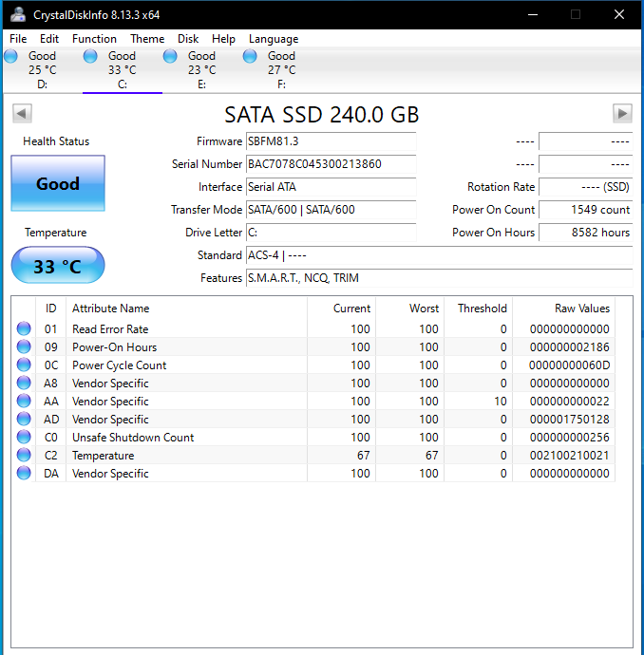Click status orb for AD Vendor Specific row
This screenshot has width=644, height=655.
pyautogui.click(x=24, y=419)
